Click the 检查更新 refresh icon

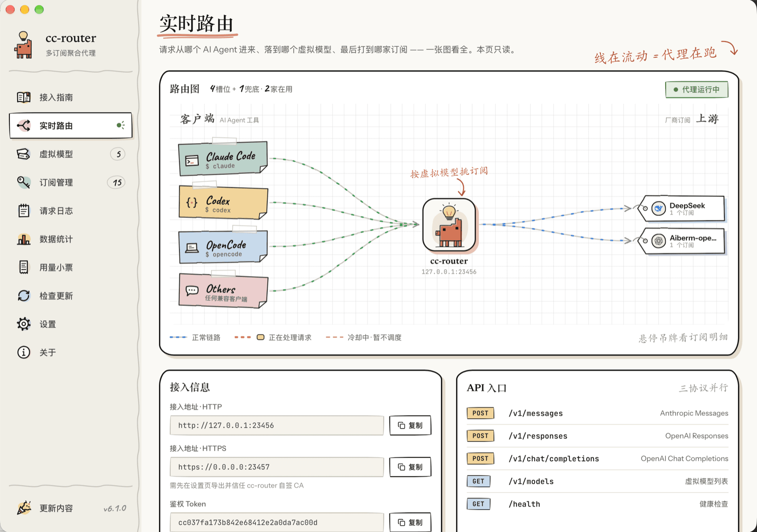point(24,296)
